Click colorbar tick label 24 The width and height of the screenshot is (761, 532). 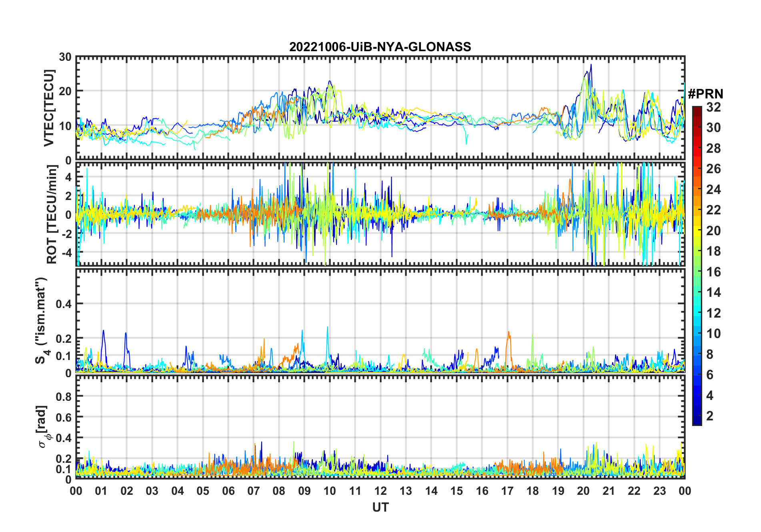click(713, 189)
